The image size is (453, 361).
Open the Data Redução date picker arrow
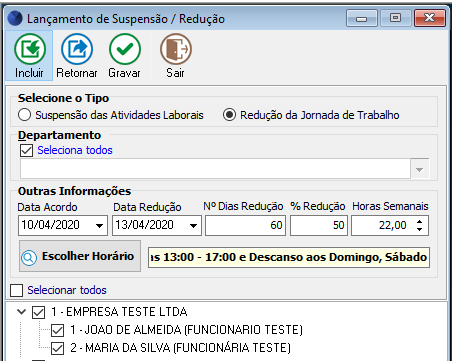(193, 226)
